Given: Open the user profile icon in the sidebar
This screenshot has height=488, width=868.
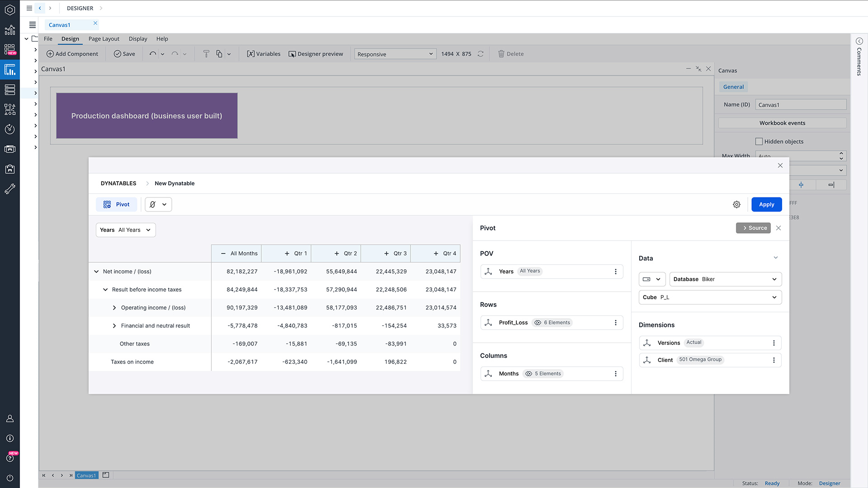Looking at the screenshot, I should pos(9,418).
